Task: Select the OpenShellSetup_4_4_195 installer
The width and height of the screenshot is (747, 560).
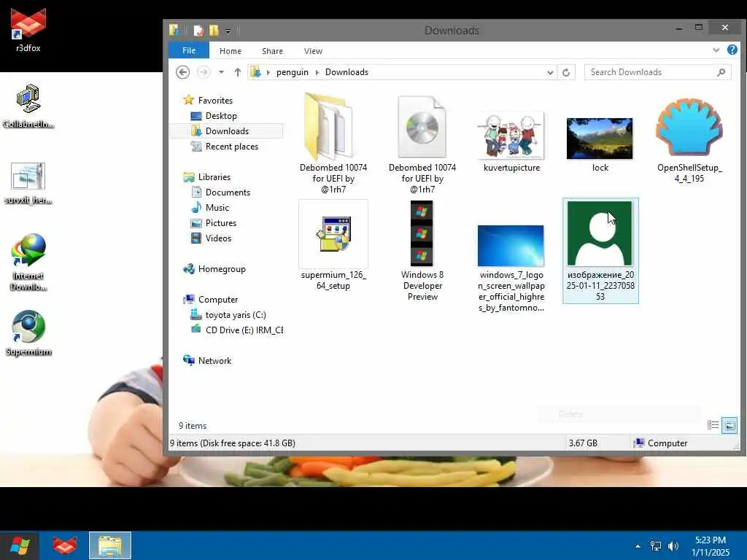Action: tap(689, 141)
